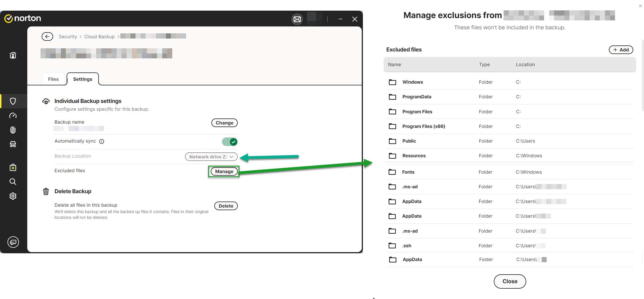This screenshot has width=644, height=299.
Task: Open the Identity incognito sidebar icon
Action: (x=13, y=144)
